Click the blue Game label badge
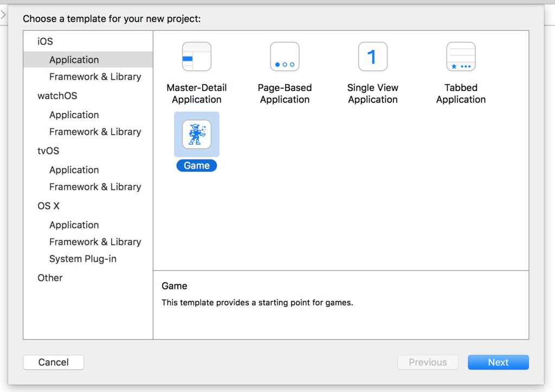 pyautogui.click(x=196, y=165)
